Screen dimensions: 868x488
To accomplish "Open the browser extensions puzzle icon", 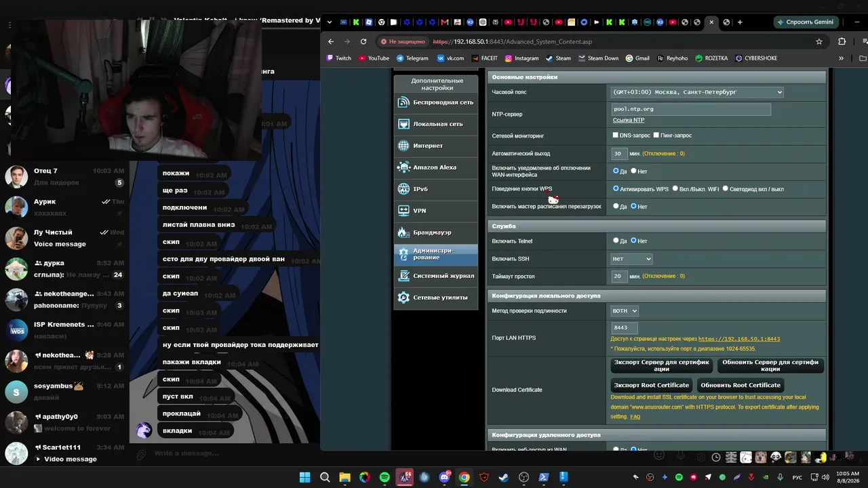I will [842, 41].
